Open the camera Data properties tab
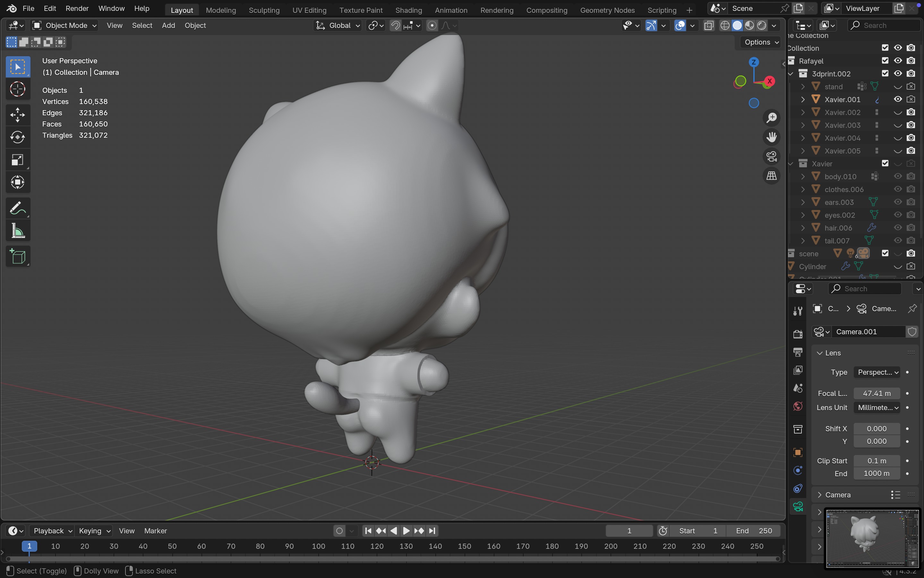This screenshot has height=578, width=924. click(x=798, y=507)
